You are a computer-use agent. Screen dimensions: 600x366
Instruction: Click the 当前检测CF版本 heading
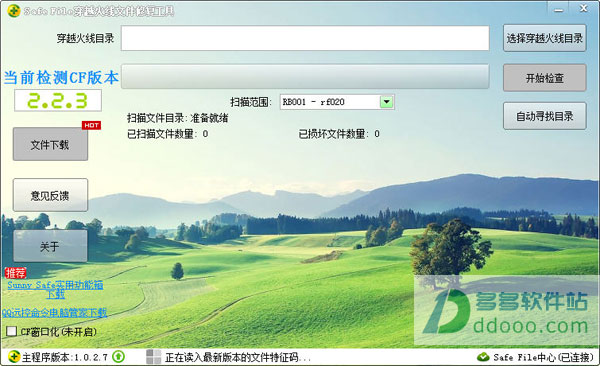pyautogui.click(x=61, y=78)
